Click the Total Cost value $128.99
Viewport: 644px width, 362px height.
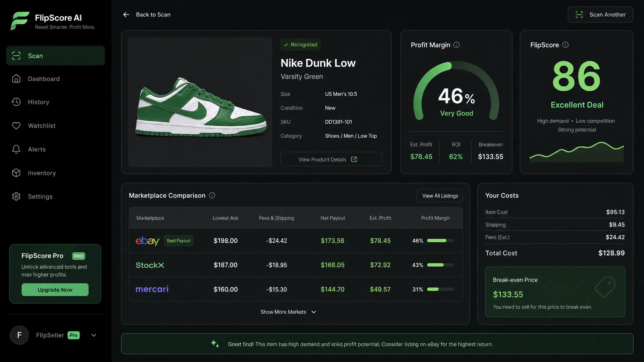coord(611,253)
